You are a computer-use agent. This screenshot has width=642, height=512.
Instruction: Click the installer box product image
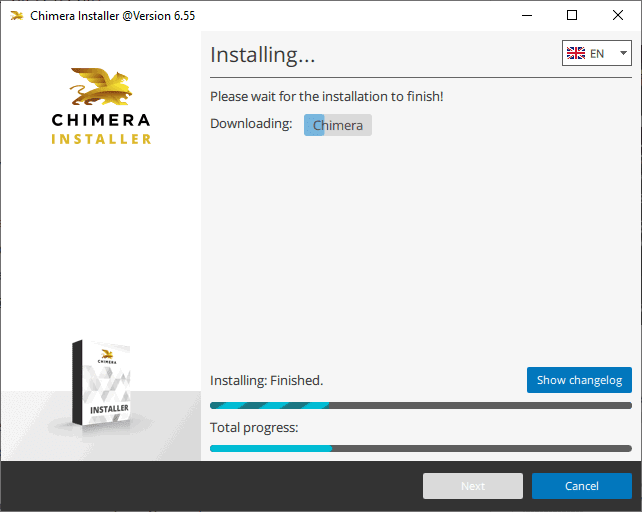[x=101, y=383]
